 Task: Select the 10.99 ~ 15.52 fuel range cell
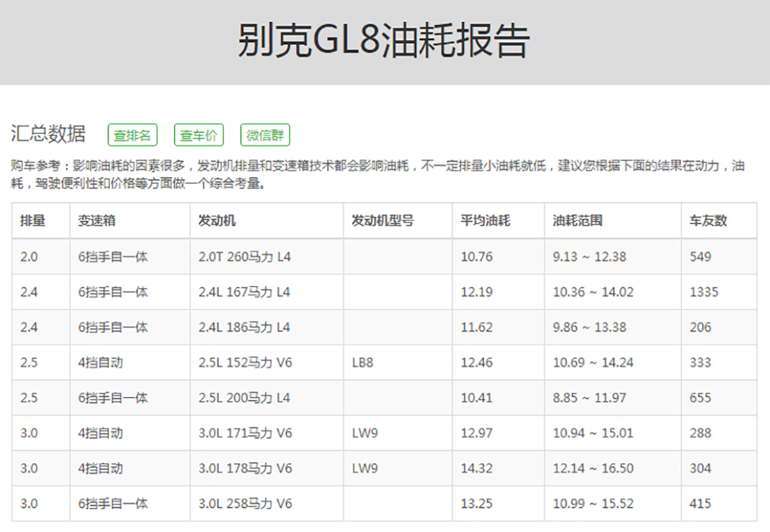pyautogui.click(x=593, y=503)
